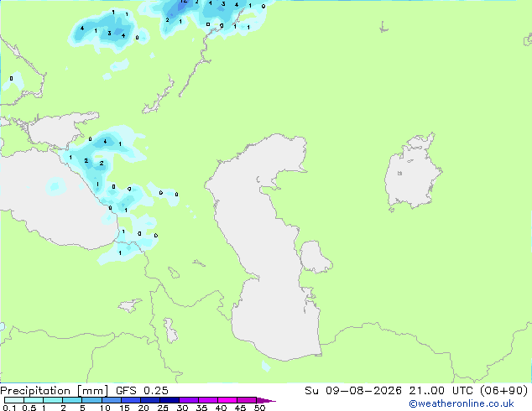
Task: Click the '0.1' legend scale label
Action: point(9,408)
